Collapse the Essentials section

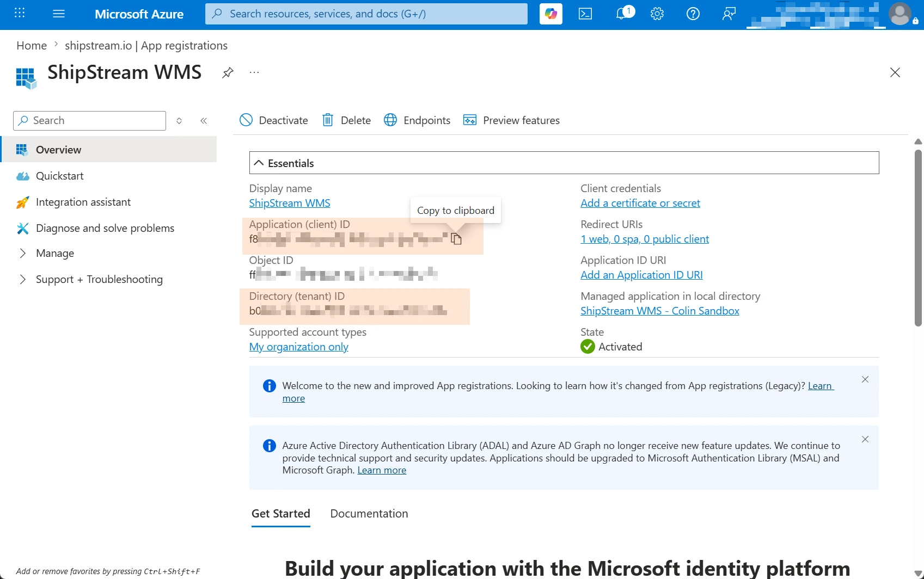point(564,163)
